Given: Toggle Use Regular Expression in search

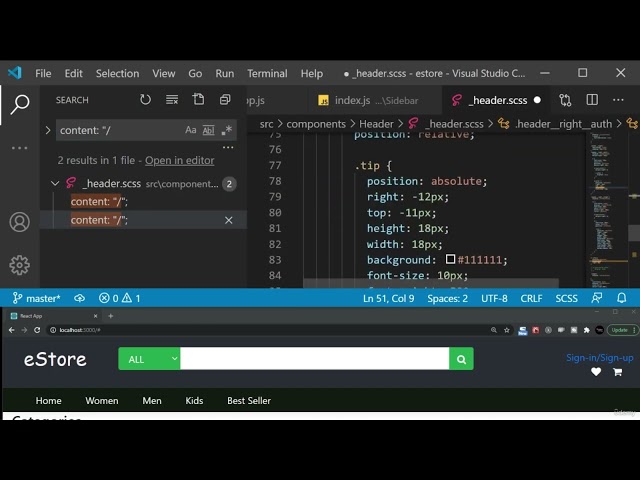Looking at the screenshot, I should [227, 130].
